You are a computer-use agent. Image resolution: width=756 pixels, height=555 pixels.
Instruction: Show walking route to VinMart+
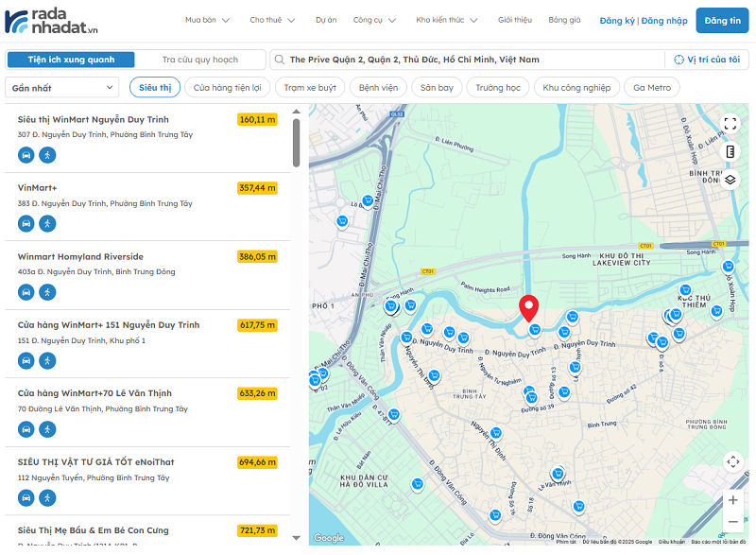pos(47,224)
